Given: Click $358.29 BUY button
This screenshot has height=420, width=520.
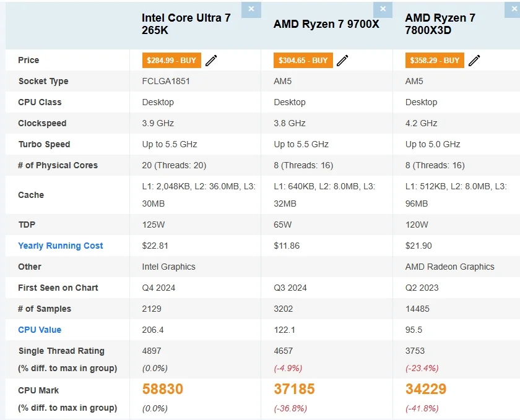Looking at the screenshot, I should coord(435,61).
